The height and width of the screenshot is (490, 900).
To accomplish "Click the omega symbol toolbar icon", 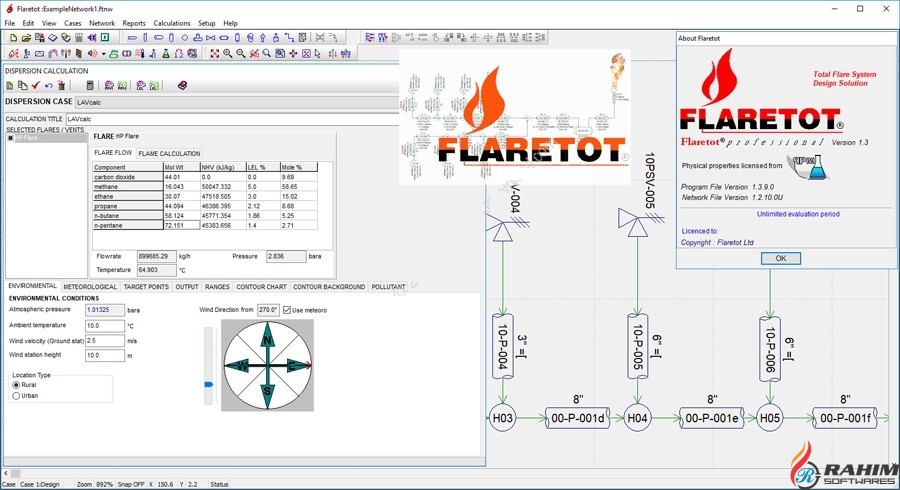I will tap(179, 53).
